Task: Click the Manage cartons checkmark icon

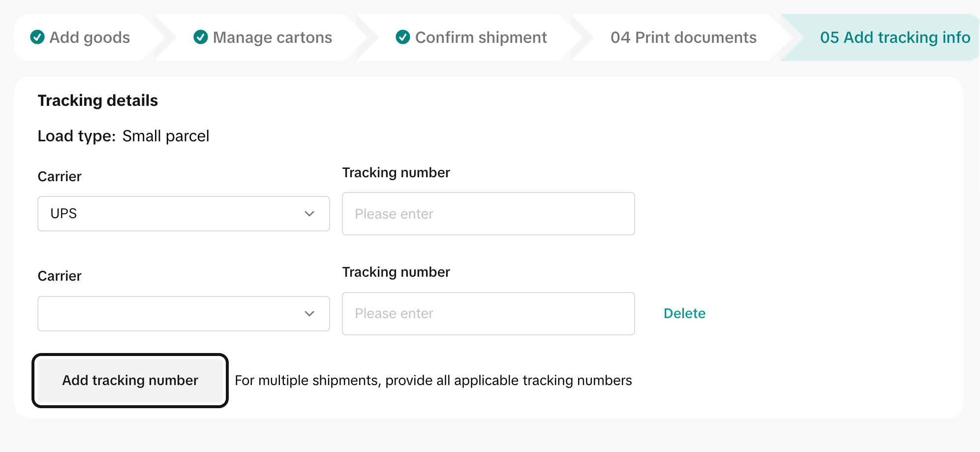Action: pos(201,37)
